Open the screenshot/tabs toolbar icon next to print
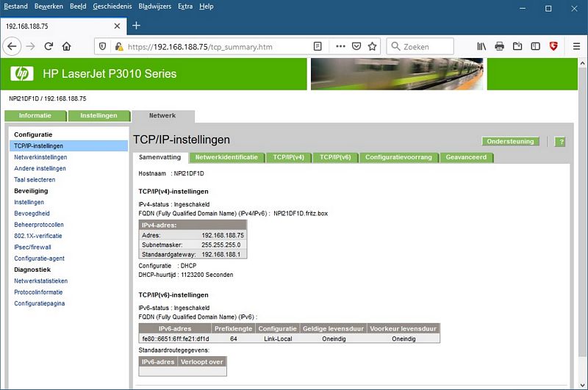The height and width of the screenshot is (390, 588). [x=517, y=46]
